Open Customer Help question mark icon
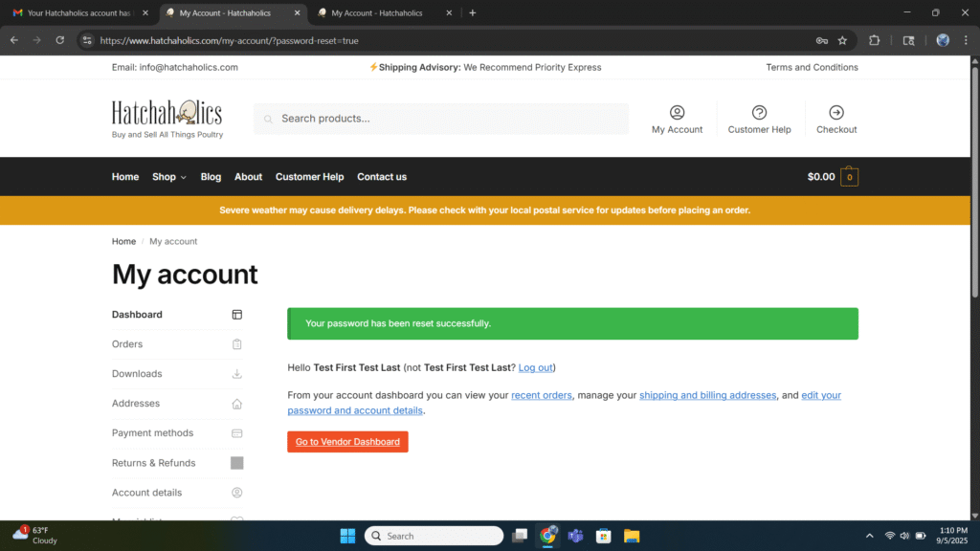The image size is (980, 551). click(x=759, y=113)
